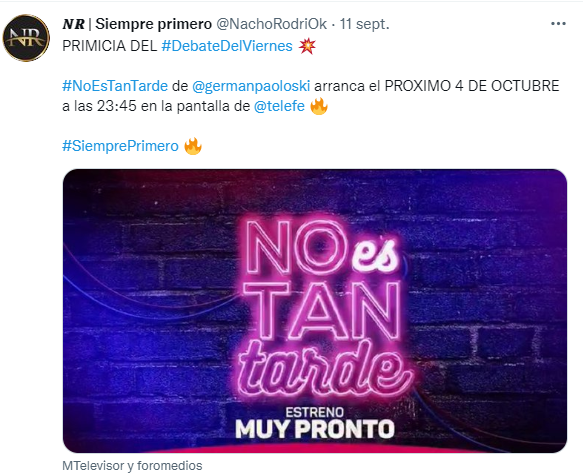
Task: Visit the @NachoRodriOk handle
Action: 271,24
